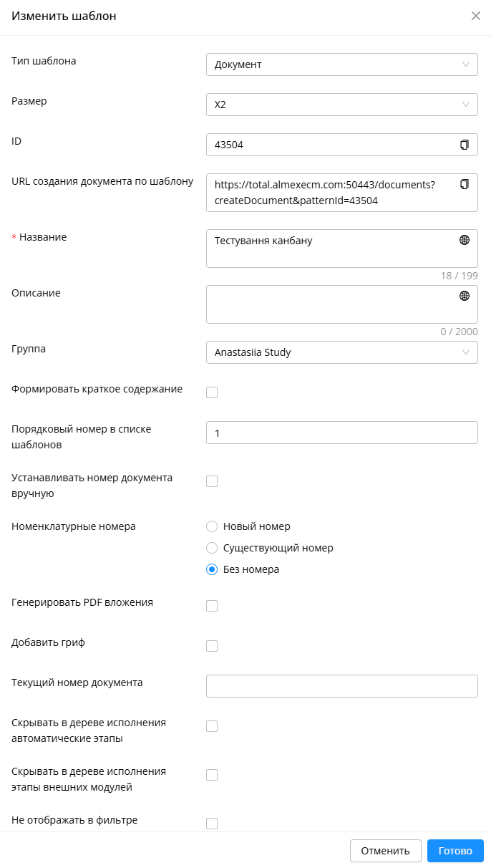Screen dimensions: 491x868
Task: Click the Текущий номер документа input field
Action: [342, 686]
